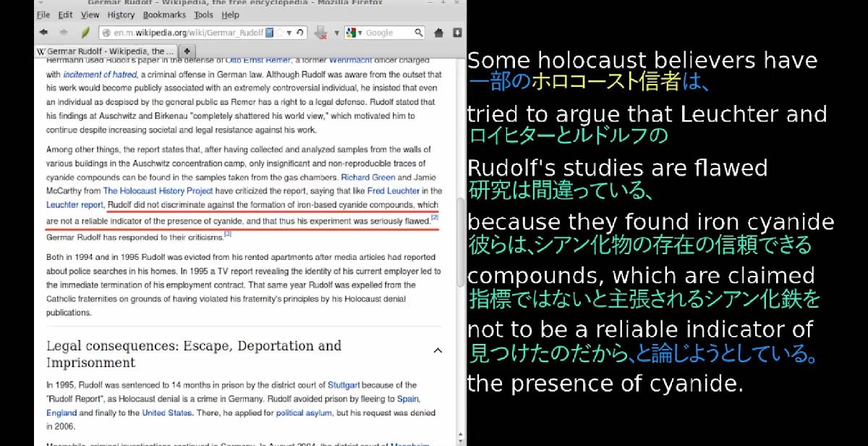Image resolution: width=868 pixels, height=446 pixels.
Task: Choose search engine via Google icon
Action: click(352, 33)
